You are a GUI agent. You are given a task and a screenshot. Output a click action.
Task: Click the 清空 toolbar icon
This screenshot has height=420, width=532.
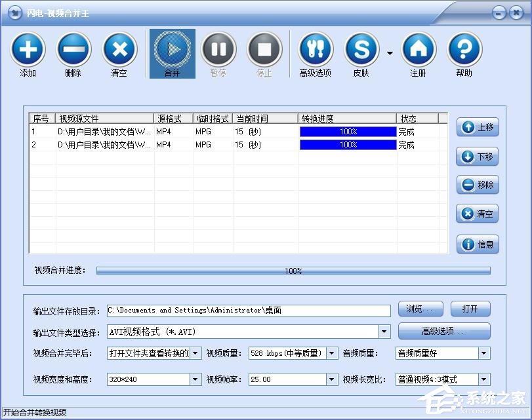[119, 49]
